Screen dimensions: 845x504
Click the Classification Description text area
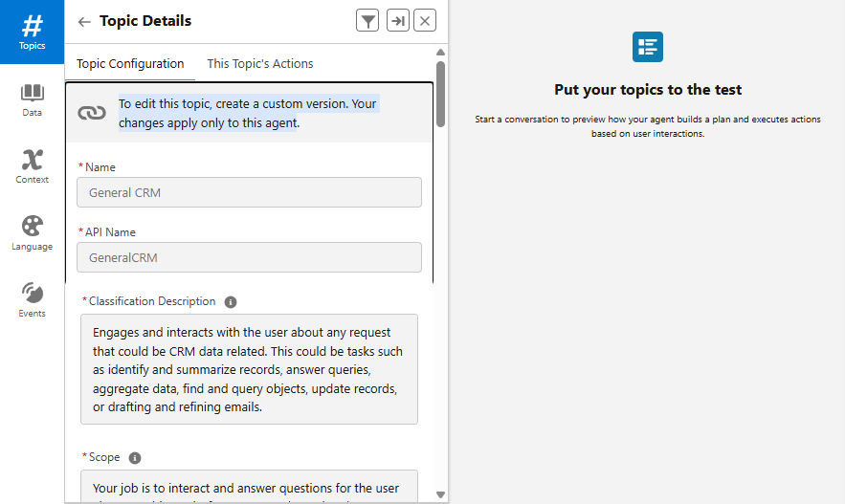pos(249,368)
